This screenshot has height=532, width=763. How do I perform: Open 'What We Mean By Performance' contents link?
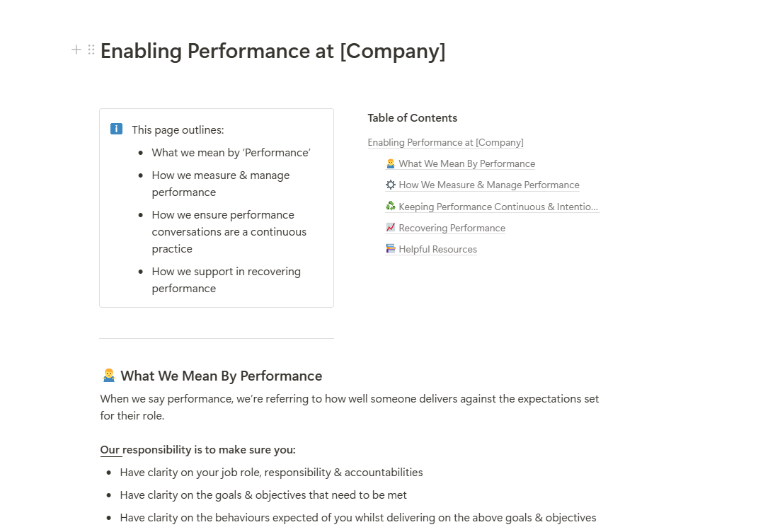[x=466, y=163]
